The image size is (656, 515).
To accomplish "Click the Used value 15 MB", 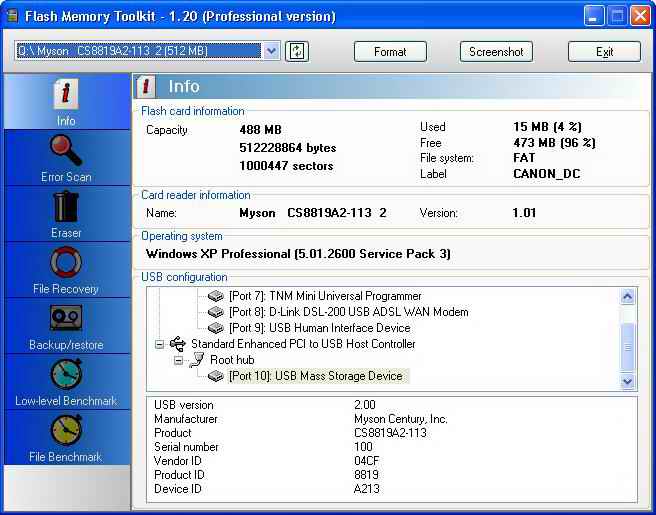I will point(547,126).
